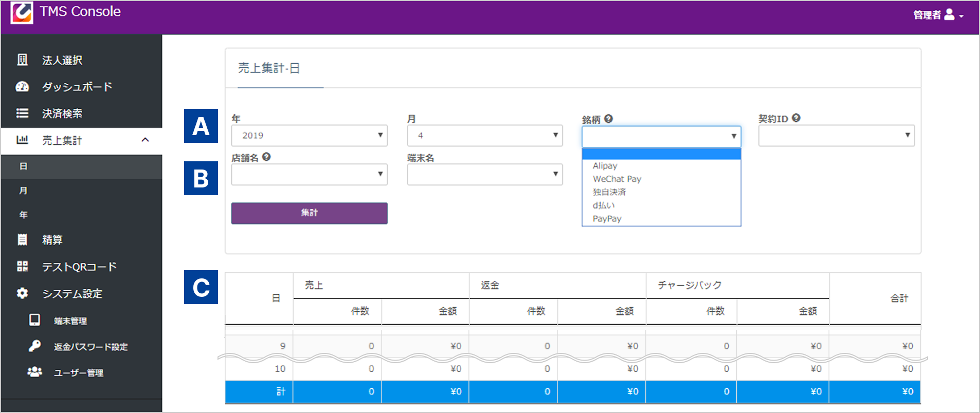Click the help icon beside 契約ID
The image size is (980, 413).
tap(796, 118)
